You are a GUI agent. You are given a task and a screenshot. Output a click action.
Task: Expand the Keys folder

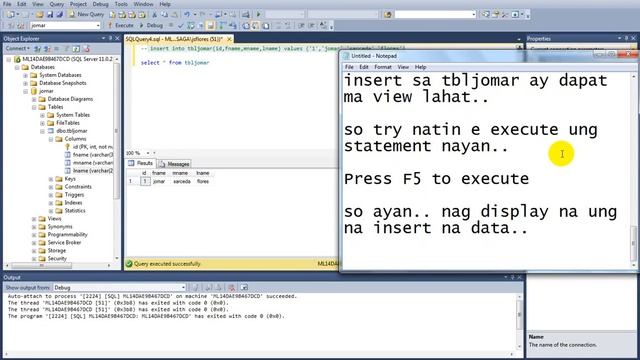(x=51, y=179)
